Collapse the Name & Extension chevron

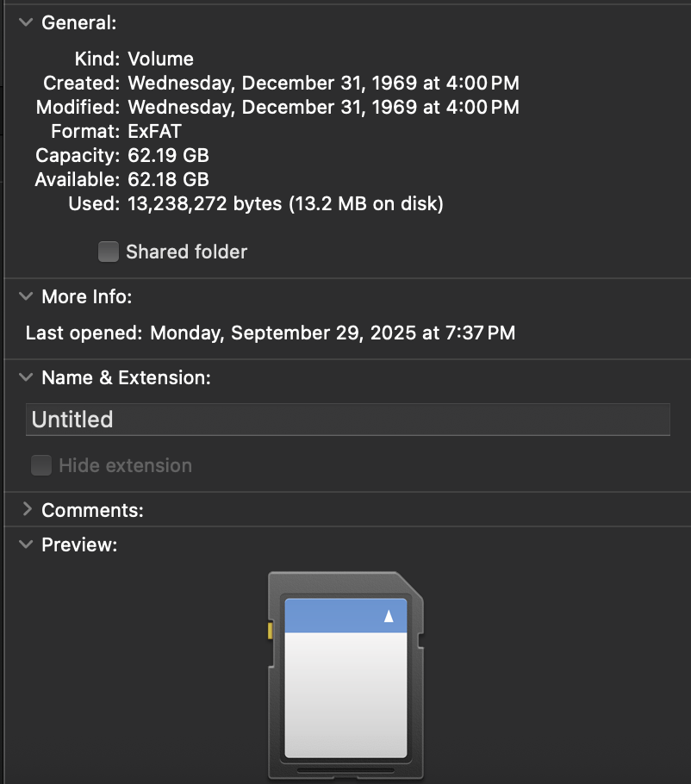click(x=25, y=377)
